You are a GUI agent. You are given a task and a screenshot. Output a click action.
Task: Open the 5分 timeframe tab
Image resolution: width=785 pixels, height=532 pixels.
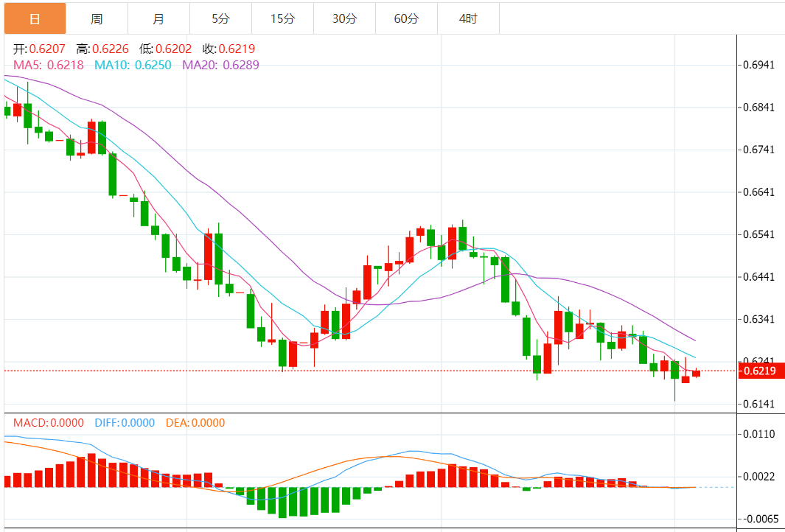click(x=221, y=18)
